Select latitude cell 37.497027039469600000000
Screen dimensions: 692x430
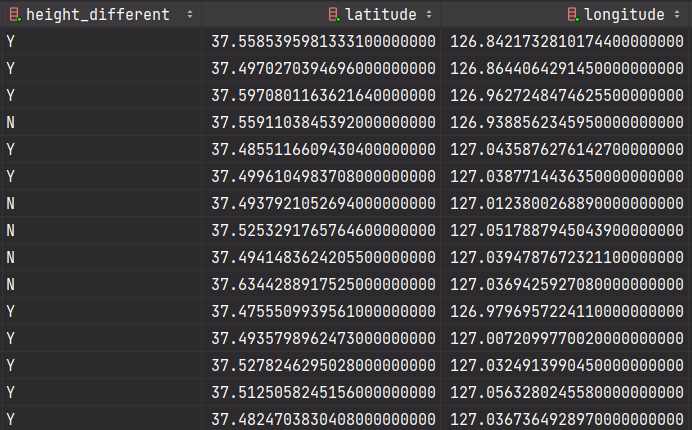click(x=321, y=68)
